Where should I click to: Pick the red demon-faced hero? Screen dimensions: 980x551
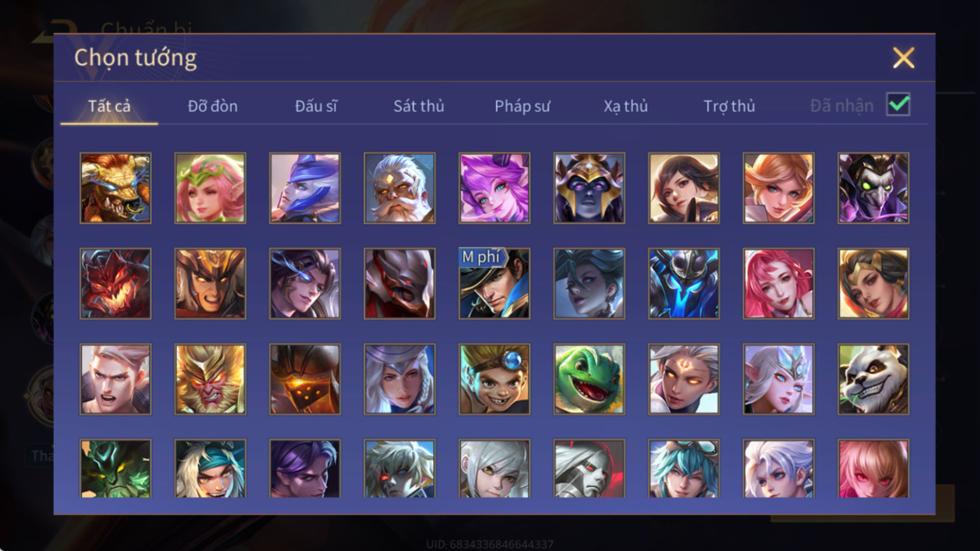pyautogui.click(x=115, y=283)
